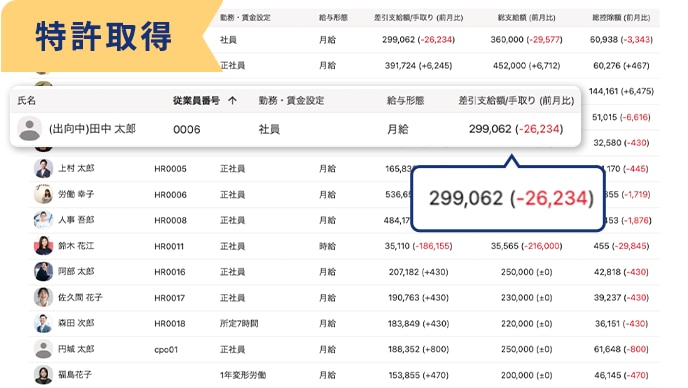This screenshot has width=688, height=388.
Task: Click employee number 0006
Action: [x=186, y=129]
